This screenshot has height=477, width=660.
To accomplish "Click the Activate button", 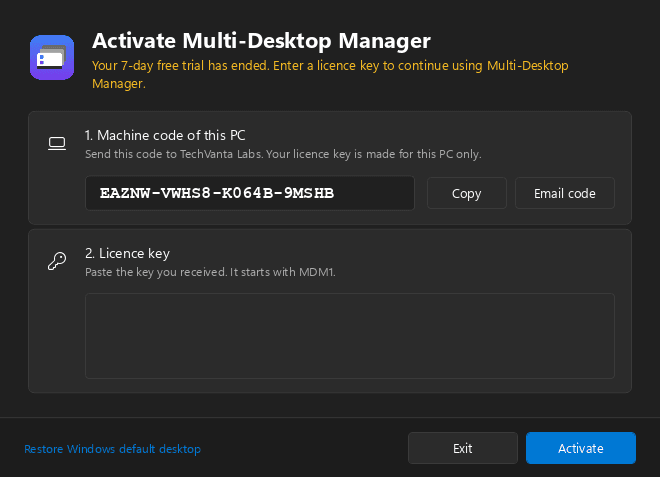I will tap(580, 448).
